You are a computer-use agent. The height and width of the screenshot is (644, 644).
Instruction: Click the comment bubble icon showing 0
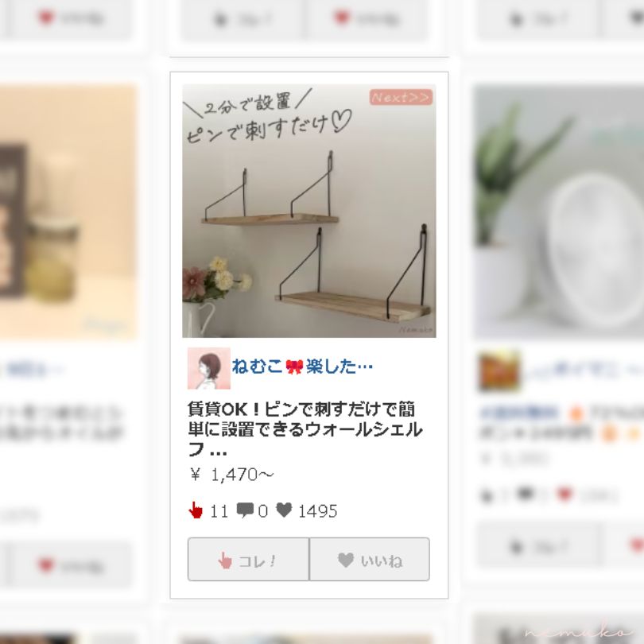[x=245, y=510]
